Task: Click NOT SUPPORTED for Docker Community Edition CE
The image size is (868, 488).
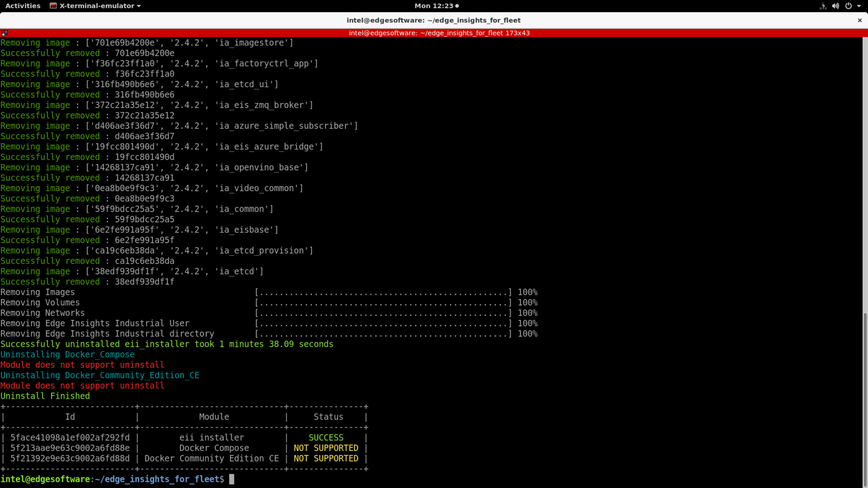Action: pos(326,459)
